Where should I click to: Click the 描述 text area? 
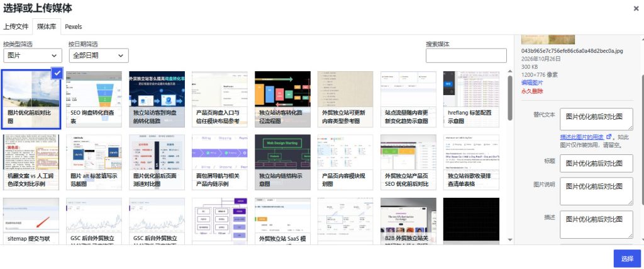596,224
